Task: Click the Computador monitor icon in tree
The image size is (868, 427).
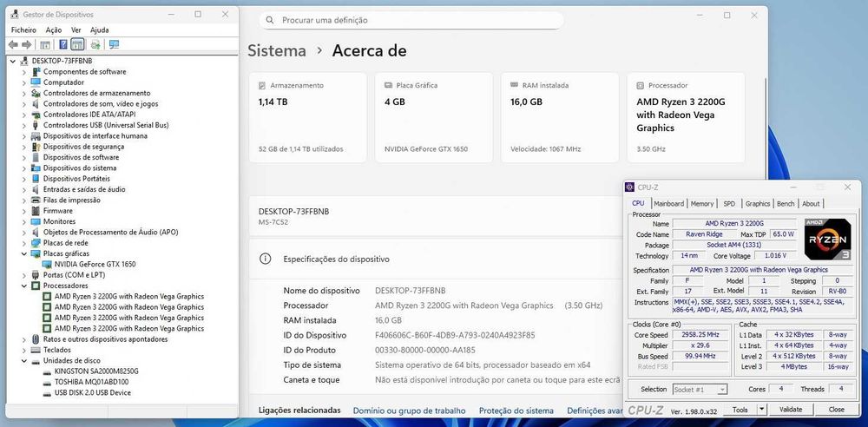Action: 36,82
